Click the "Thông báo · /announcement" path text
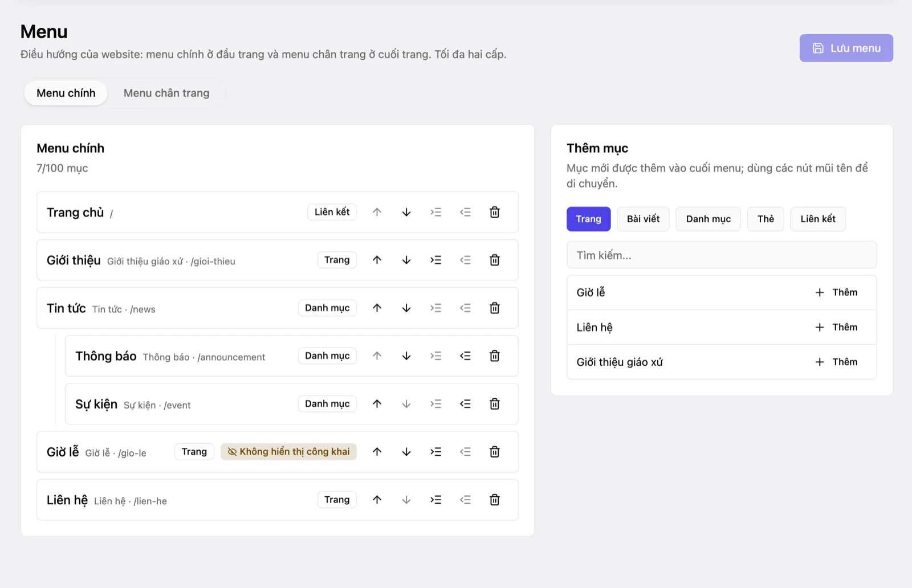Image resolution: width=912 pixels, height=588 pixels. 204,357
